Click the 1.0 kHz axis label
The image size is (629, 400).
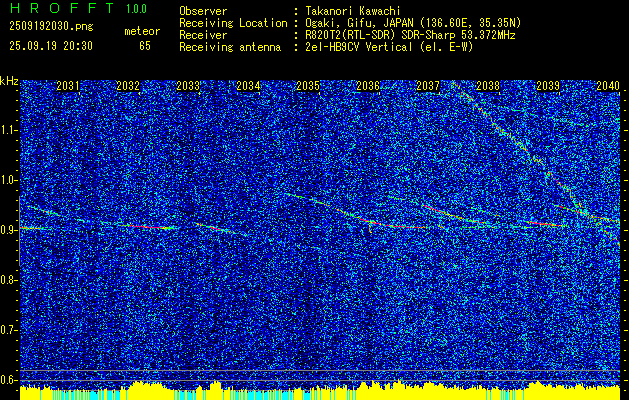coord(7,180)
